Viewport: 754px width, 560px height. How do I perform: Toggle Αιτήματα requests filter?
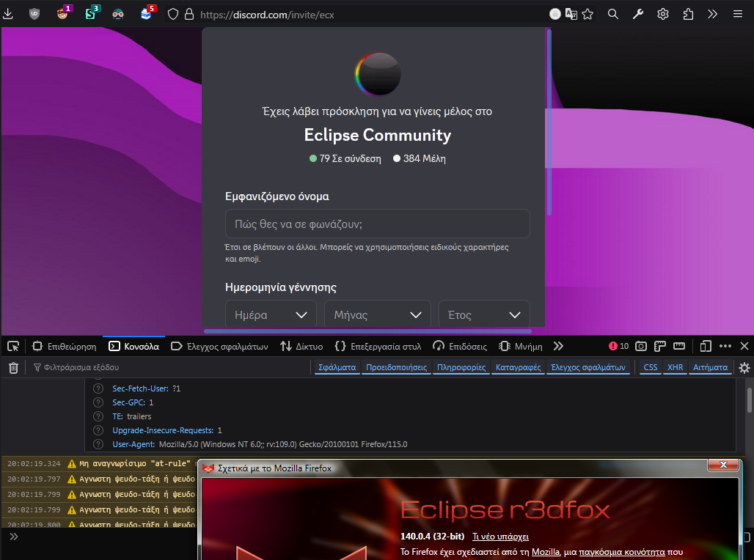710,367
